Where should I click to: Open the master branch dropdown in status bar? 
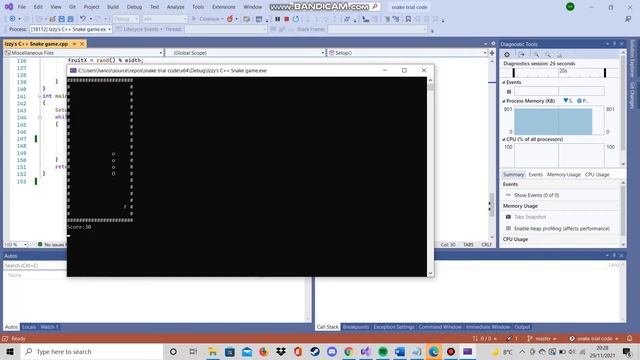pos(542,338)
